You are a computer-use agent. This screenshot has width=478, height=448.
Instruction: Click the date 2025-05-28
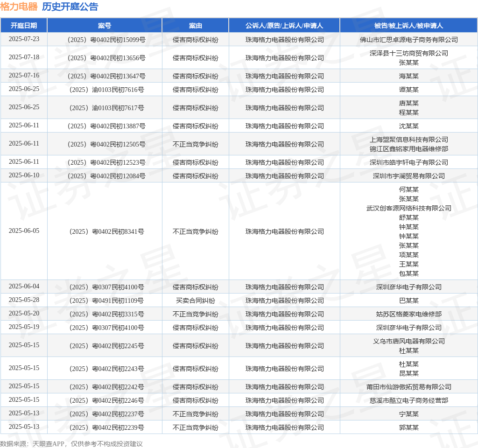(x=24, y=300)
